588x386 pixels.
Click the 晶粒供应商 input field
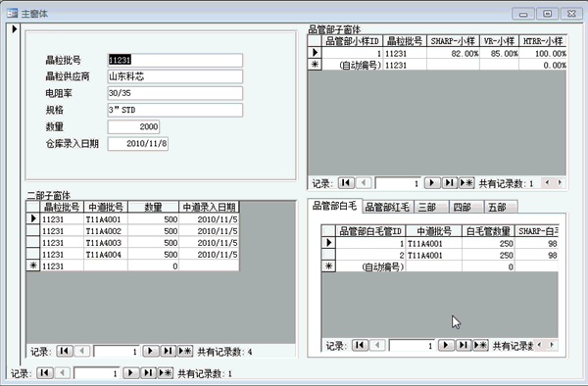175,76
